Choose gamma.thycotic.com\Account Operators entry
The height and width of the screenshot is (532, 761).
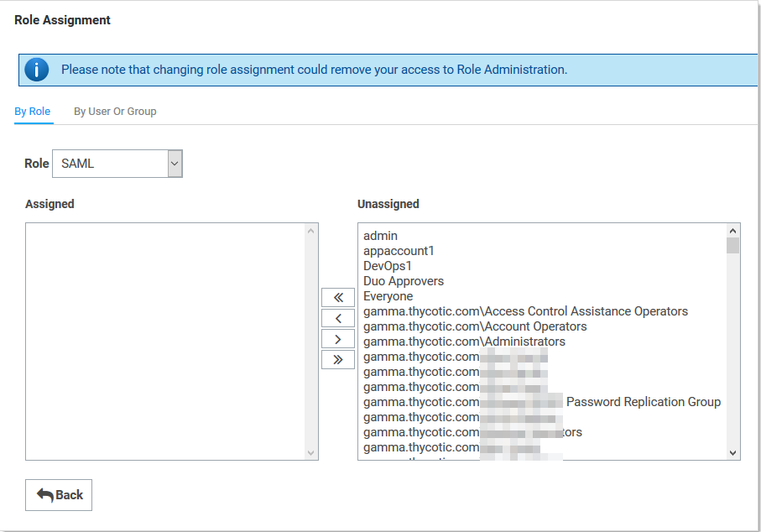point(475,326)
